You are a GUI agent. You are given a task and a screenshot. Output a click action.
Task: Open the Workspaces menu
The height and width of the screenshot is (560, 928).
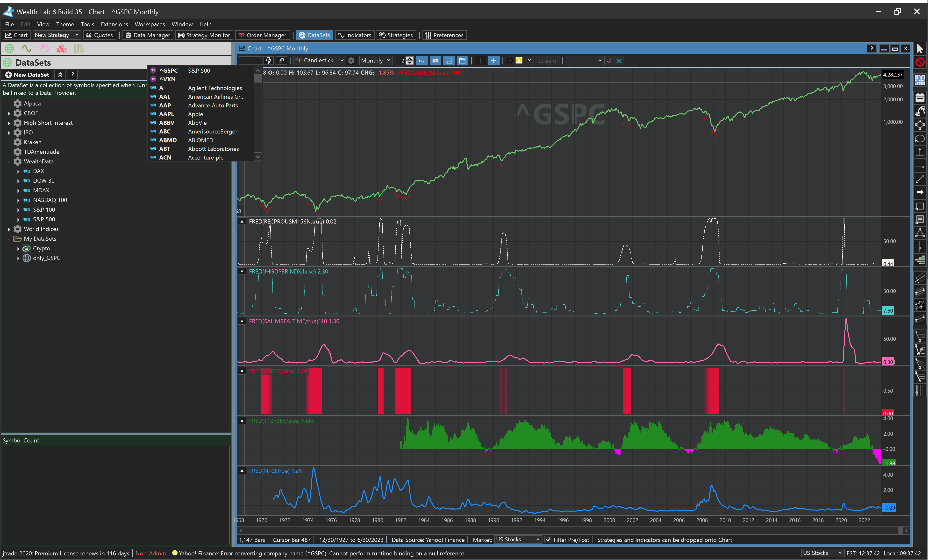[x=150, y=24]
